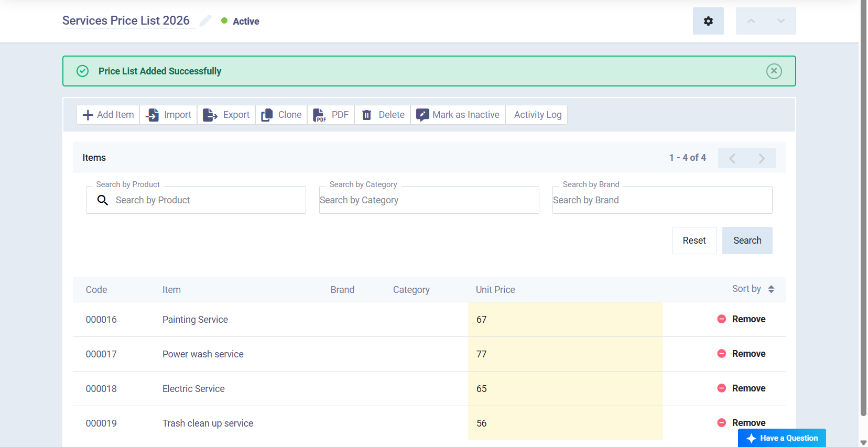Remove the Trash clean up service item
Screen dimensions: 868x447
[x=741, y=423]
